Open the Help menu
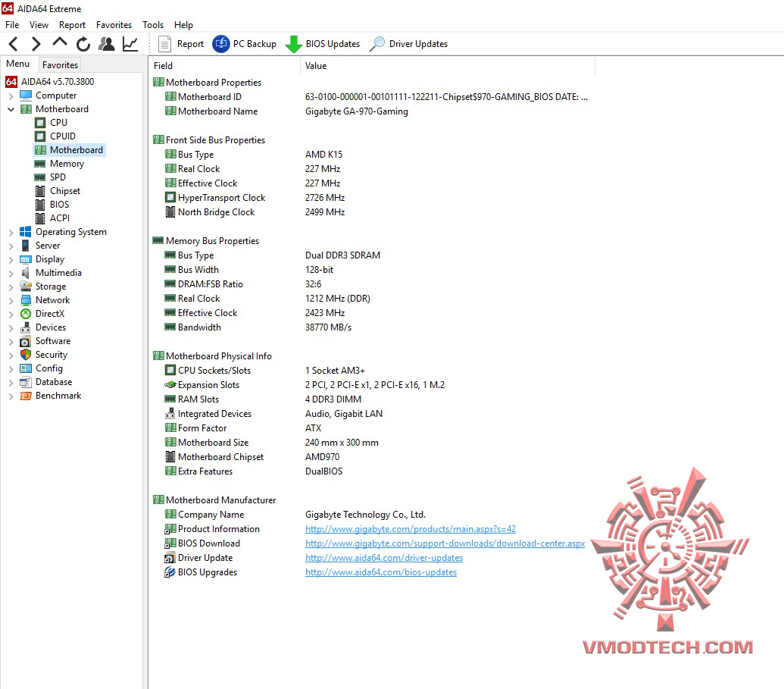 click(183, 24)
